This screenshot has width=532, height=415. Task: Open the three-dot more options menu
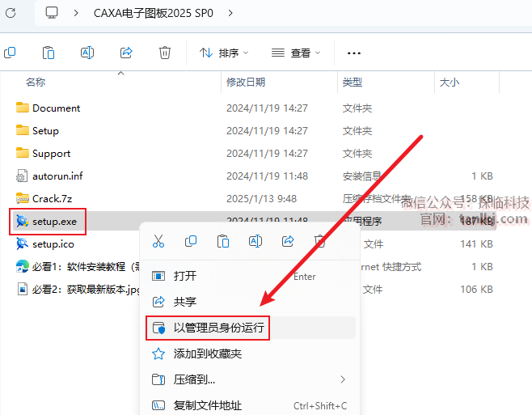[x=354, y=53]
